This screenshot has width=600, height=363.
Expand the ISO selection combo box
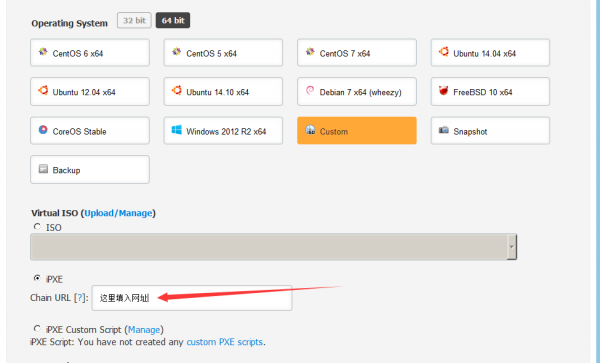click(274, 247)
